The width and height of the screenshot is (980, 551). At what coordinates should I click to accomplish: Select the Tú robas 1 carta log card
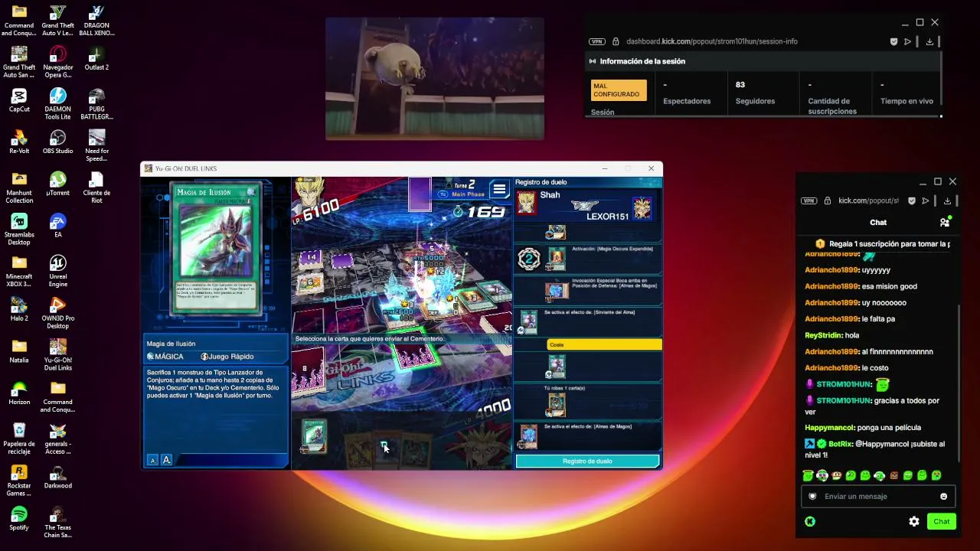tap(557, 403)
